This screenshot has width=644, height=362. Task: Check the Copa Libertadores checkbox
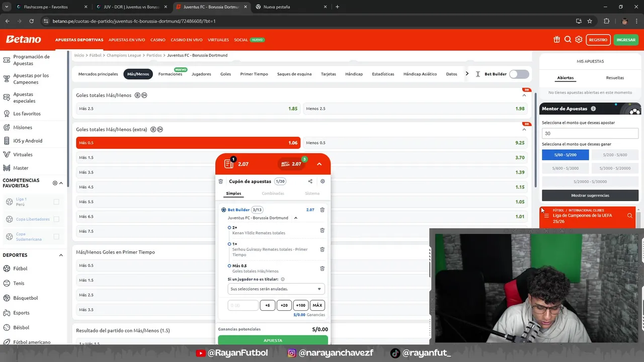pyautogui.click(x=56, y=219)
